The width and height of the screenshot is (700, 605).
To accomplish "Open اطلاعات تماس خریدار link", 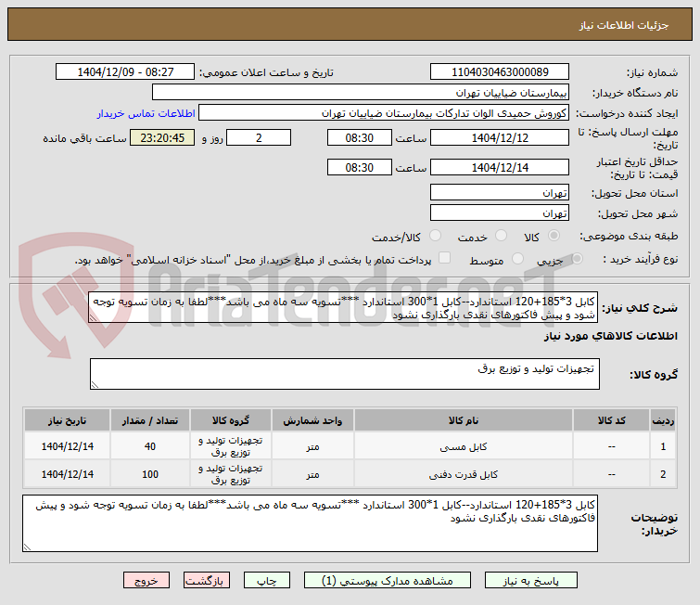I will pos(146,113).
